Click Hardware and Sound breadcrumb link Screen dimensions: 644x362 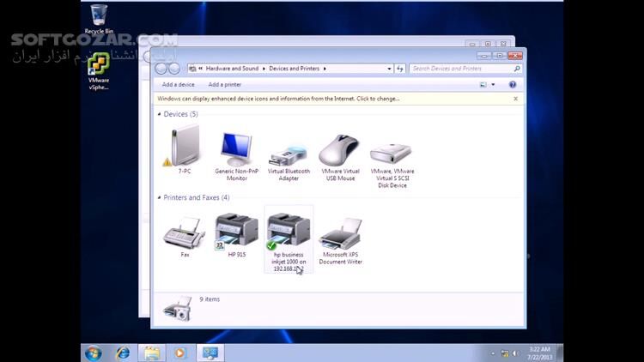point(234,68)
